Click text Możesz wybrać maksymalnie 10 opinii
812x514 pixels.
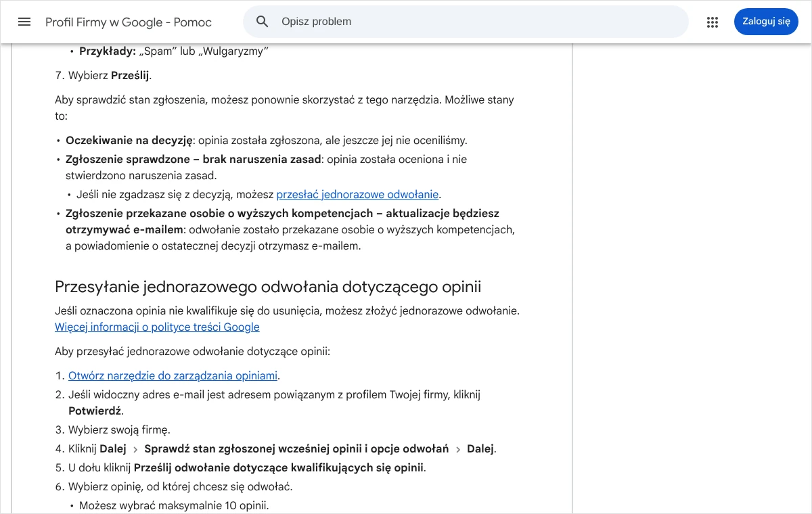pos(174,506)
